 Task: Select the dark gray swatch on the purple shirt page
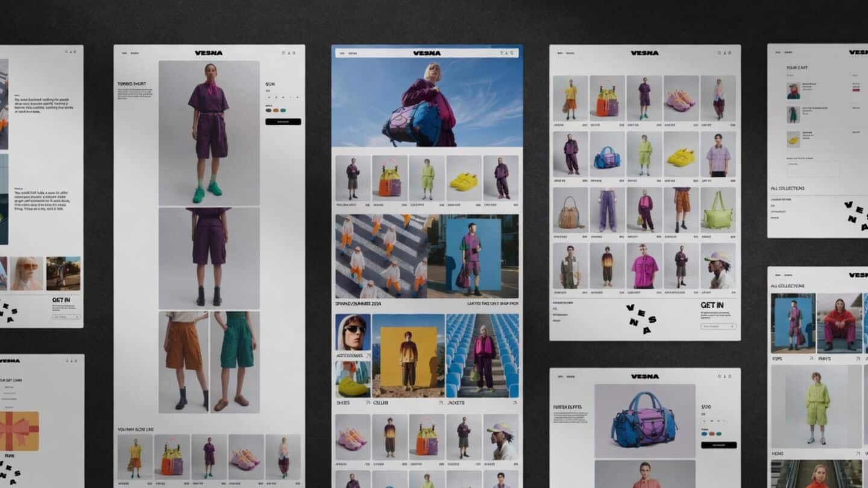pos(268,110)
